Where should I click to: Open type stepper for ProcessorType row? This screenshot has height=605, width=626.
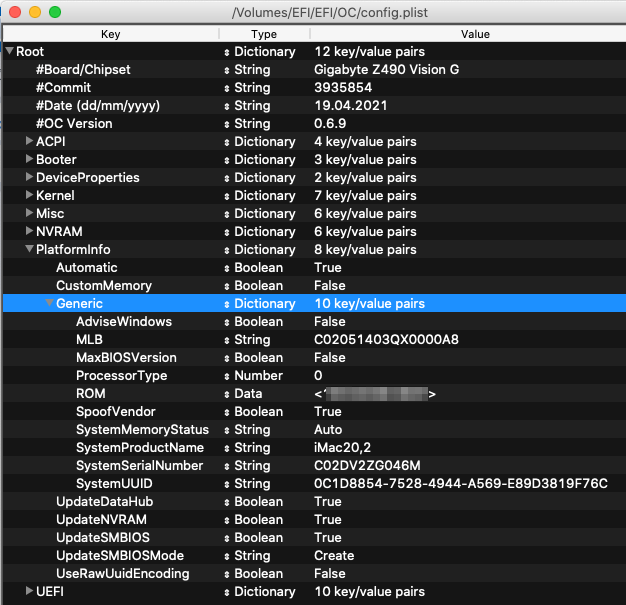pos(227,376)
